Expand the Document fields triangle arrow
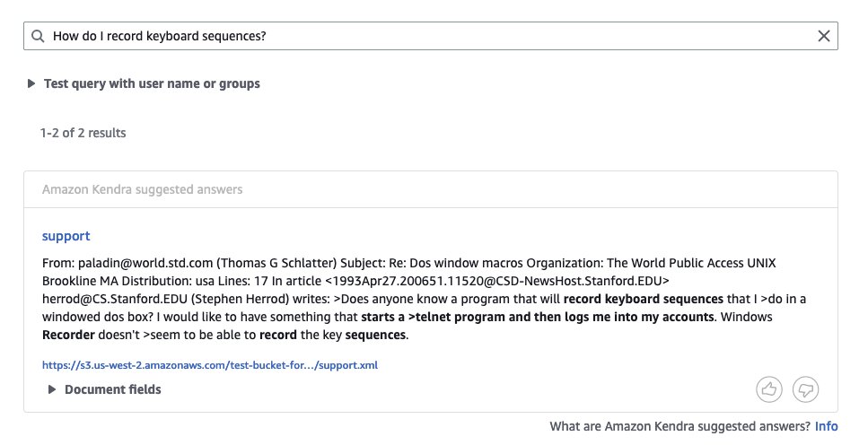This screenshot has width=868, height=445. click(52, 389)
